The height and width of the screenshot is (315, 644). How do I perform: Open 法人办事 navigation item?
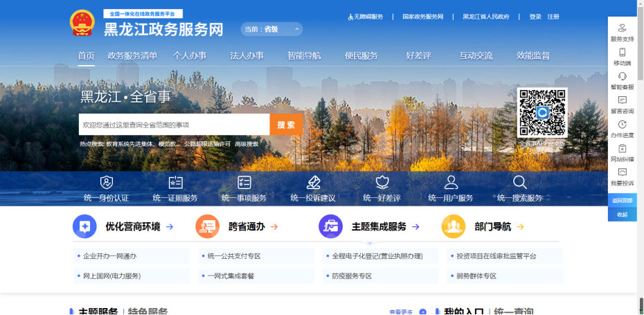tap(247, 56)
